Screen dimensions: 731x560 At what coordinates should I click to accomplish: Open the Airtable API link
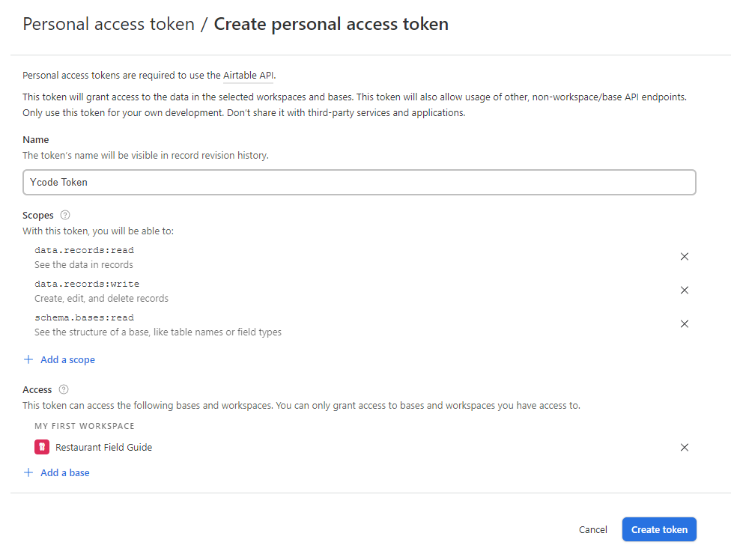pos(248,76)
